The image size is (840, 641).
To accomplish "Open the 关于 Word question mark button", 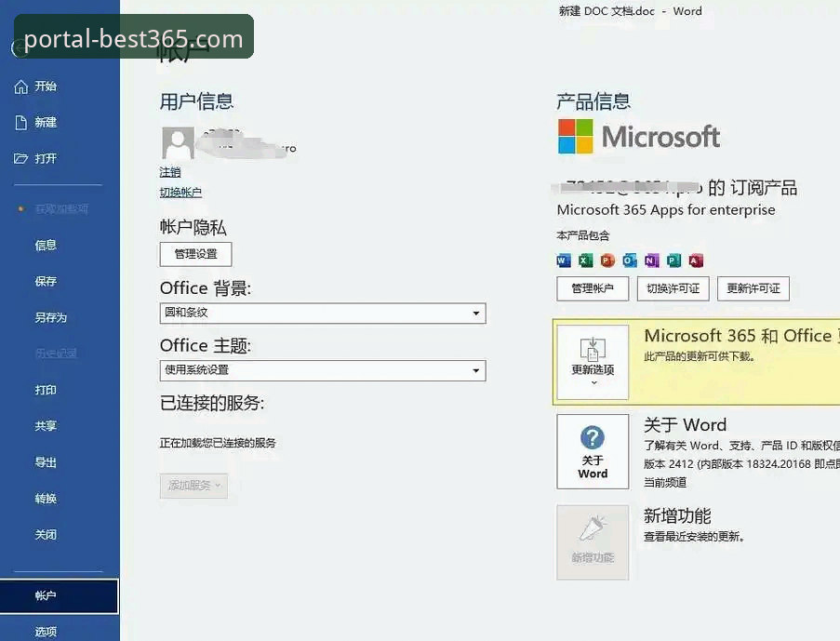I will click(x=593, y=451).
